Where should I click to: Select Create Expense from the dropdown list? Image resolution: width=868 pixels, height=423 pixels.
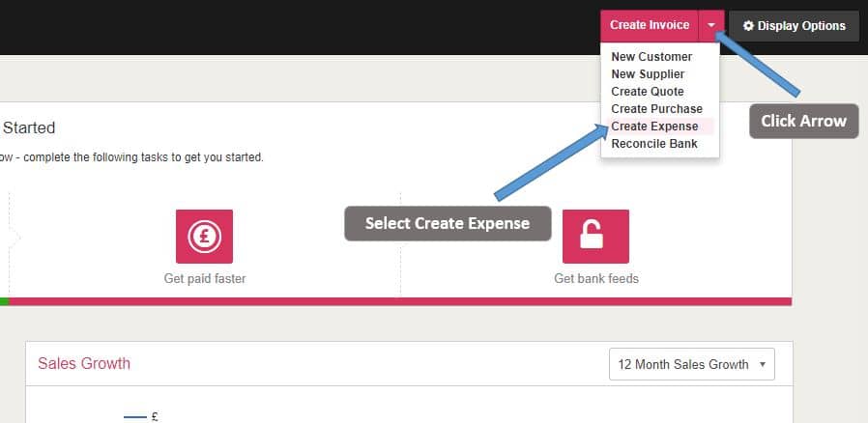pos(654,127)
